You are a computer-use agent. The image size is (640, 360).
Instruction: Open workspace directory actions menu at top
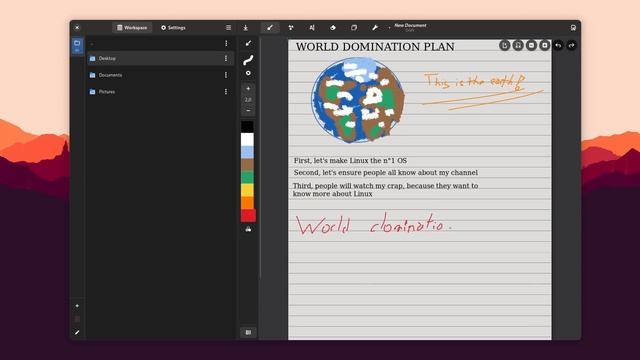point(226,43)
